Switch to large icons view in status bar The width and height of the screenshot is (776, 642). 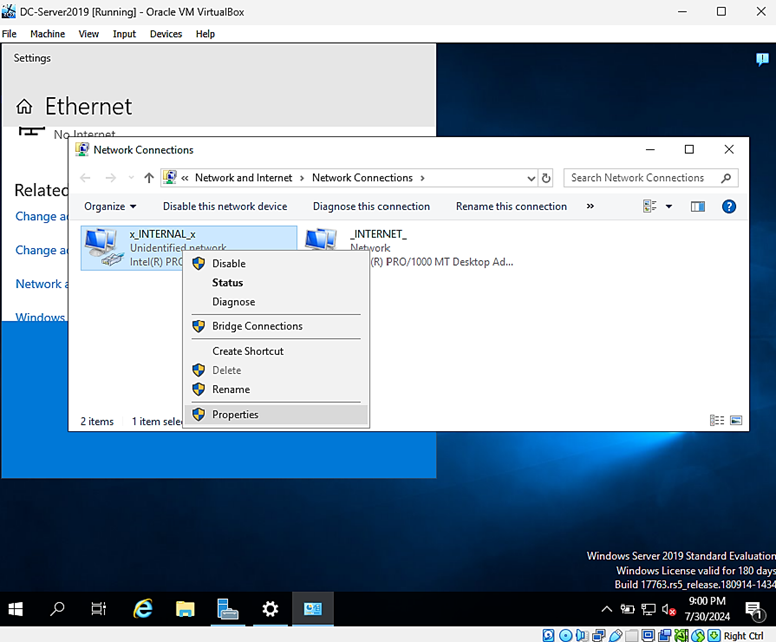click(x=736, y=421)
